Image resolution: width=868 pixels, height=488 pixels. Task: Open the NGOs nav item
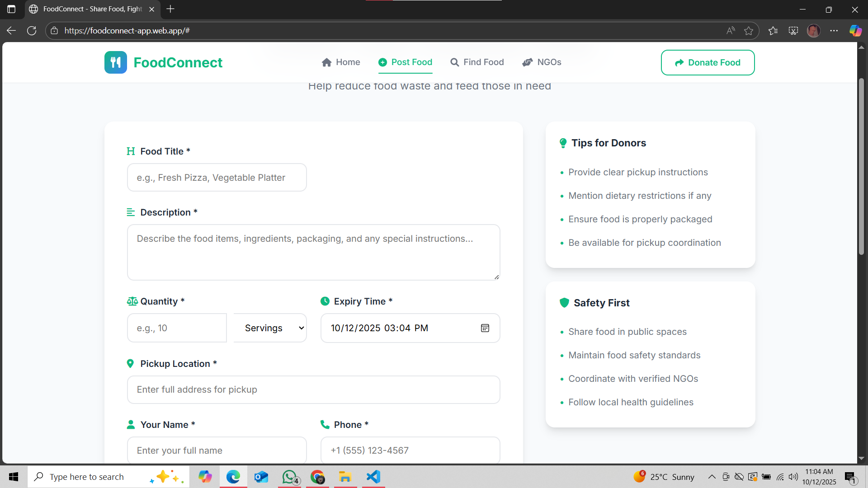point(542,62)
